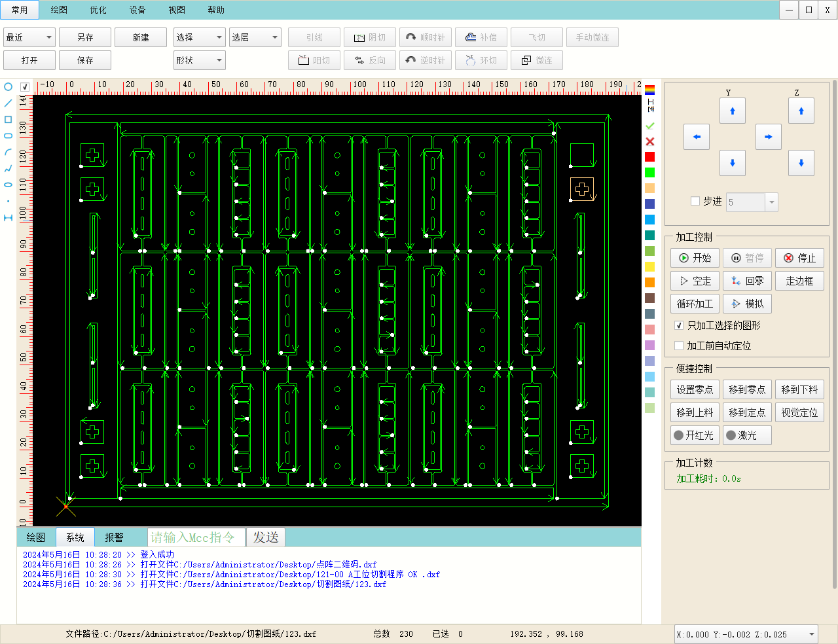Select the red color swatch
The height and width of the screenshot is (644, 838).
click(x=649, y=156)
